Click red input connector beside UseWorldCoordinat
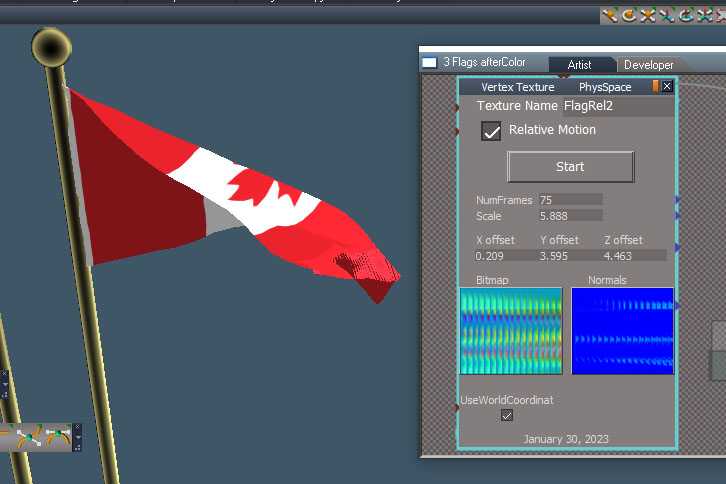 pos(457,408)
